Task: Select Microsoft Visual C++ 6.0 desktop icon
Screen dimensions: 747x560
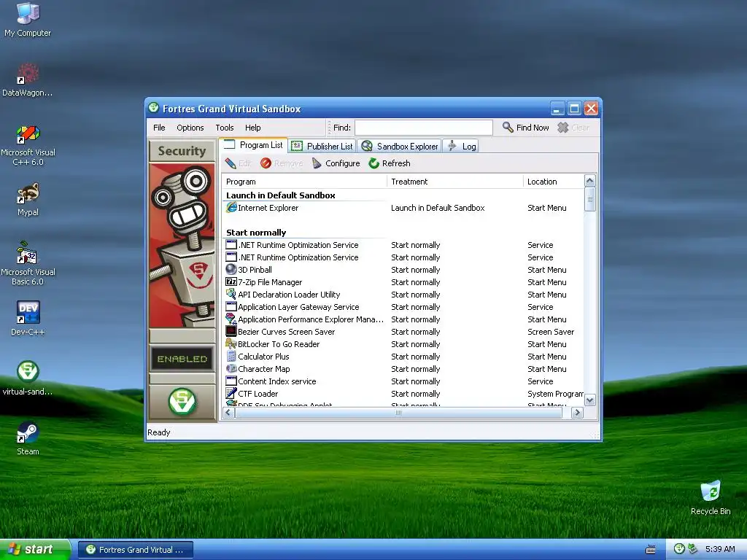Action: point(28,145)
